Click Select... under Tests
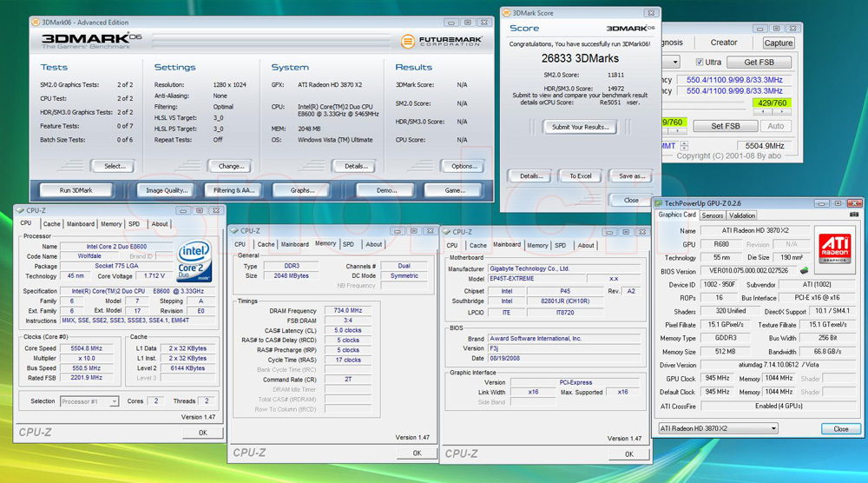 click(x=115, y=166)
